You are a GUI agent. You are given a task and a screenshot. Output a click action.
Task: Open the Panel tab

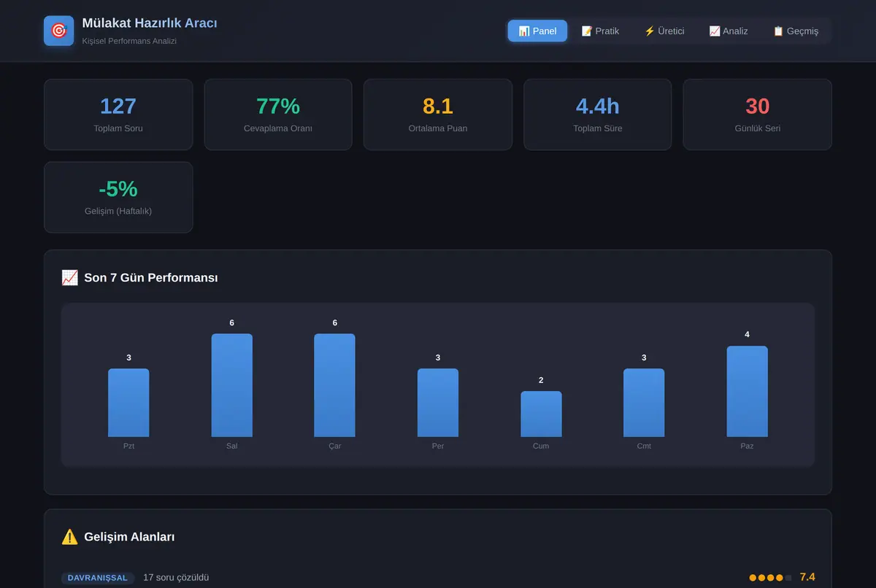tap(537, 31)
